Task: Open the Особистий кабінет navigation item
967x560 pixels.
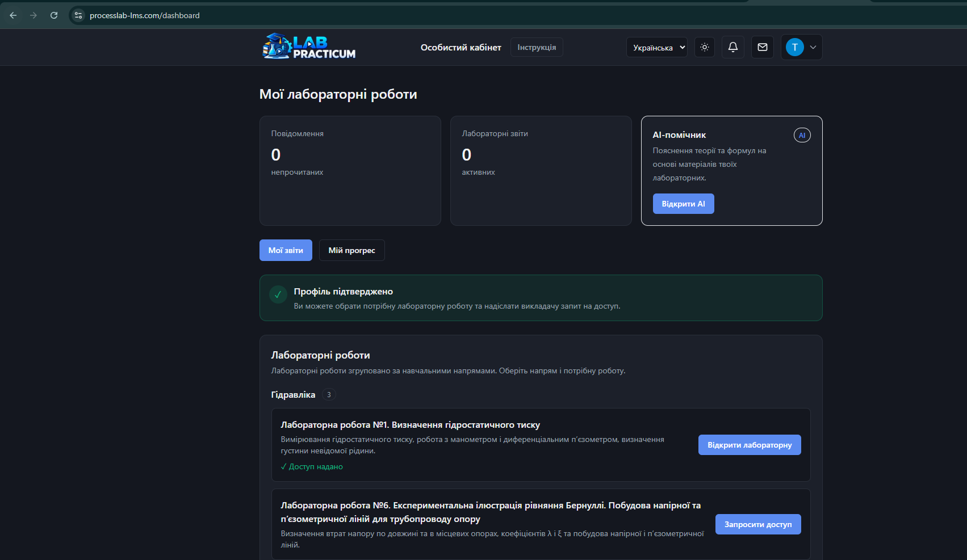Action: tap(461, 48)
